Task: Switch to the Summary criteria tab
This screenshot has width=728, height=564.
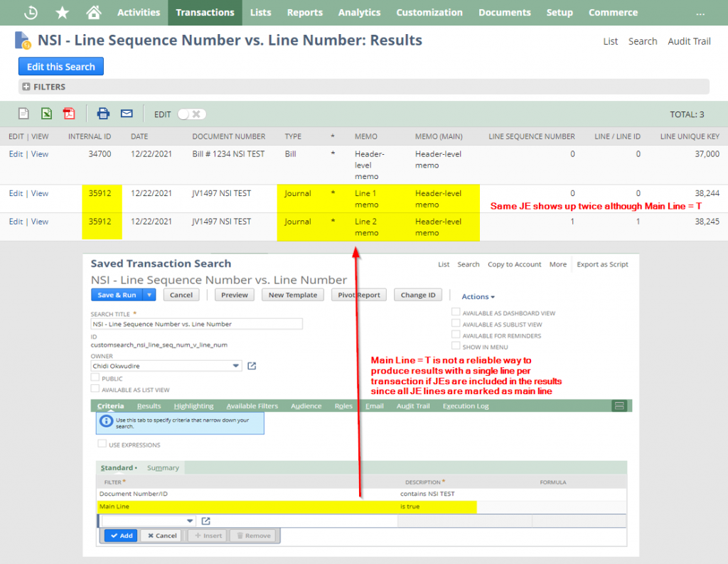Action: pos(163,467)
